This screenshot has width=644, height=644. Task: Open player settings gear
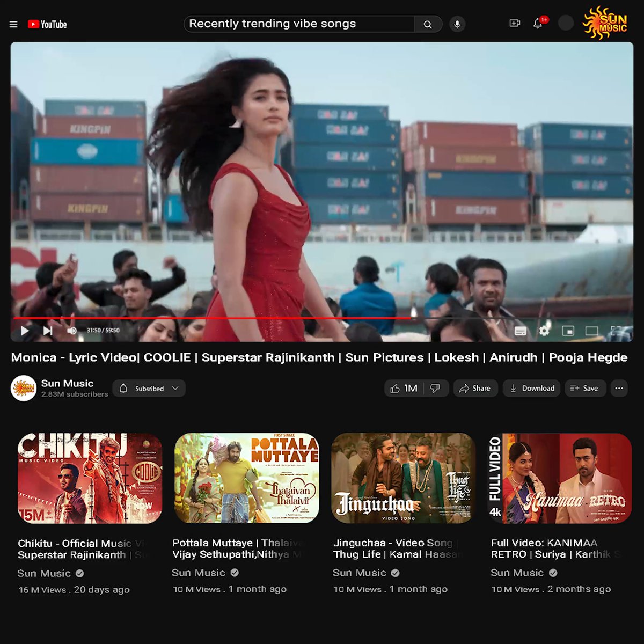click(x=544, y=331)
